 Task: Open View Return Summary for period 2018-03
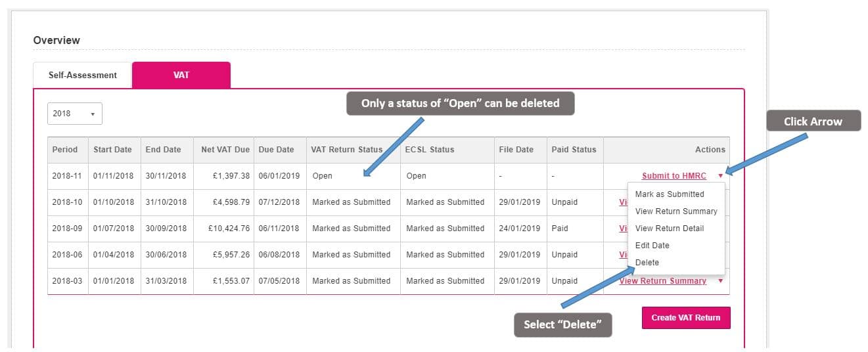click(x=662, y=281)
